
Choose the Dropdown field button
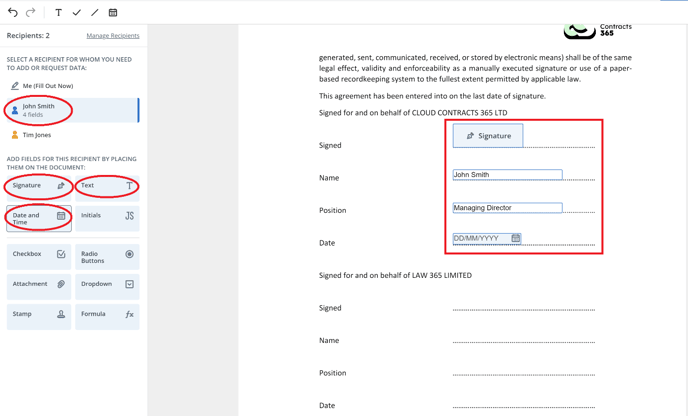click(107, 287)
